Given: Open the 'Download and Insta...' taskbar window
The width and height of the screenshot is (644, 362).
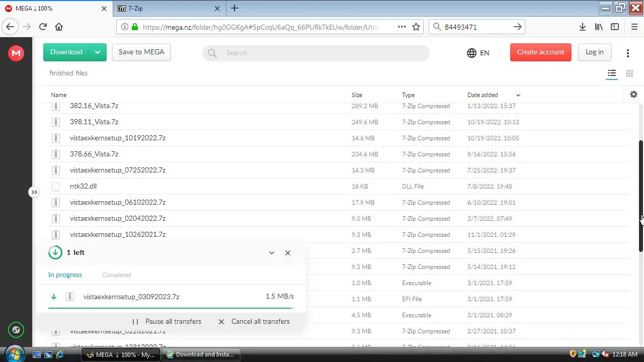Looking at the screenshot, I should pyautogui.click(x=201, y=354).
